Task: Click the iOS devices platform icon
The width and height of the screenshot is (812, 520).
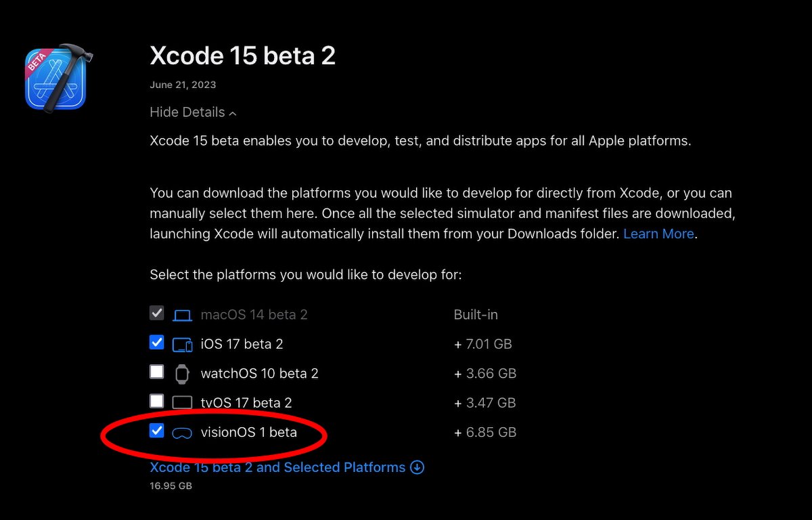Action: point(183,345)
